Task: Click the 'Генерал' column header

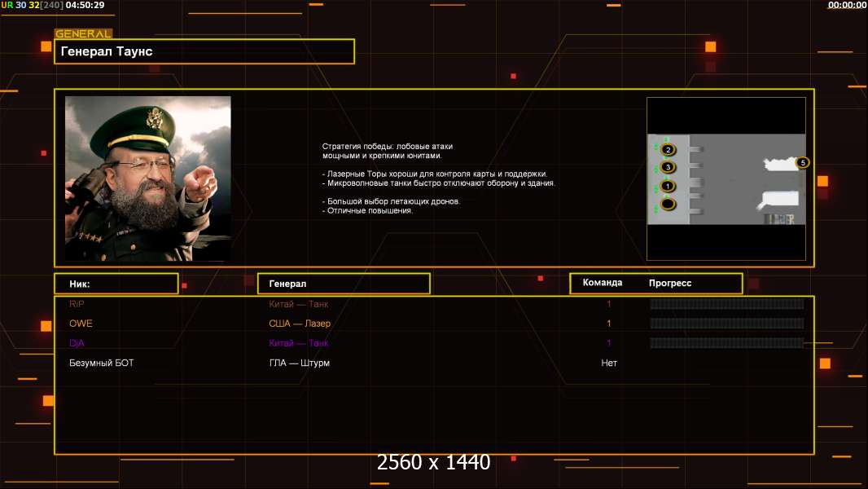Action: click(344, 284)
